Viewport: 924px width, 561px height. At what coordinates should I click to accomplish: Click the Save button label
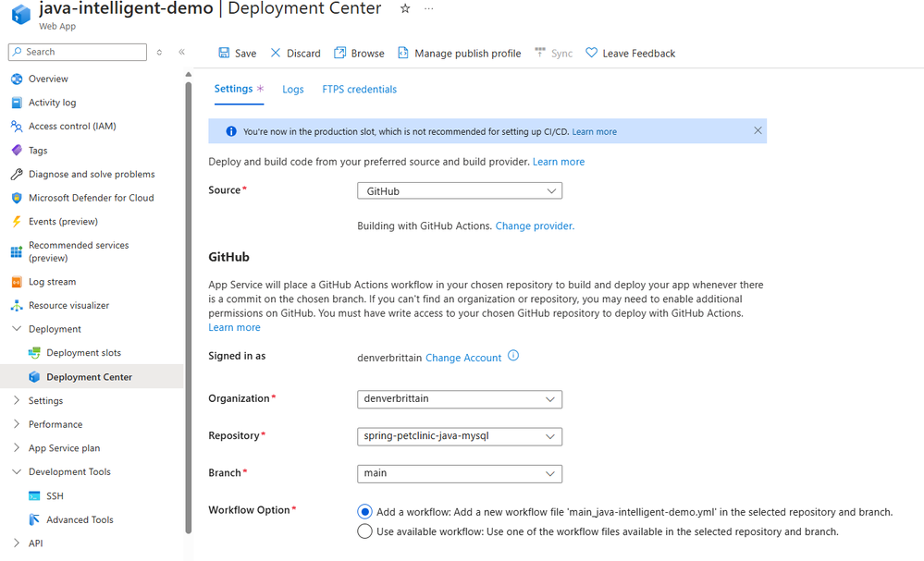[246, 54]
